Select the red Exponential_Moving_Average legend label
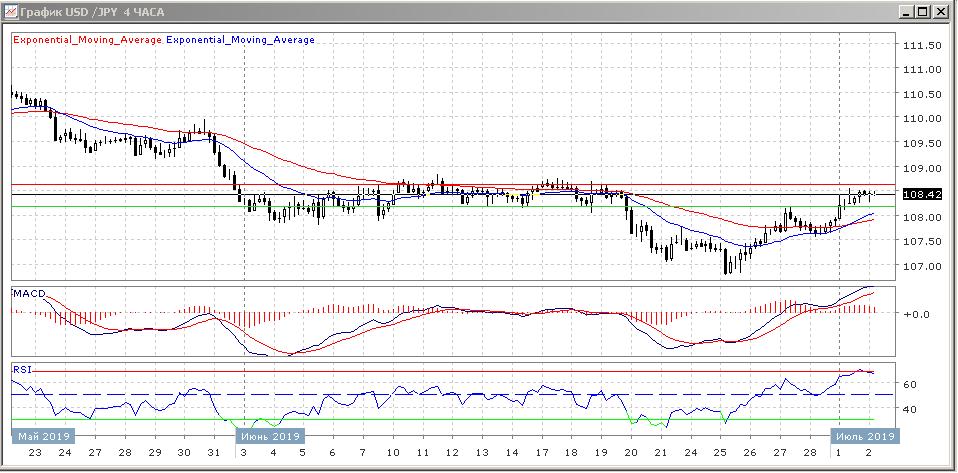Screen dimensions: 958x473 (86, 40)
